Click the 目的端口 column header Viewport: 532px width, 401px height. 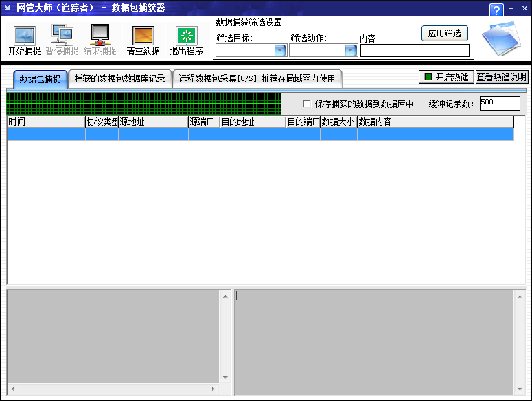[x=303, y=122]
